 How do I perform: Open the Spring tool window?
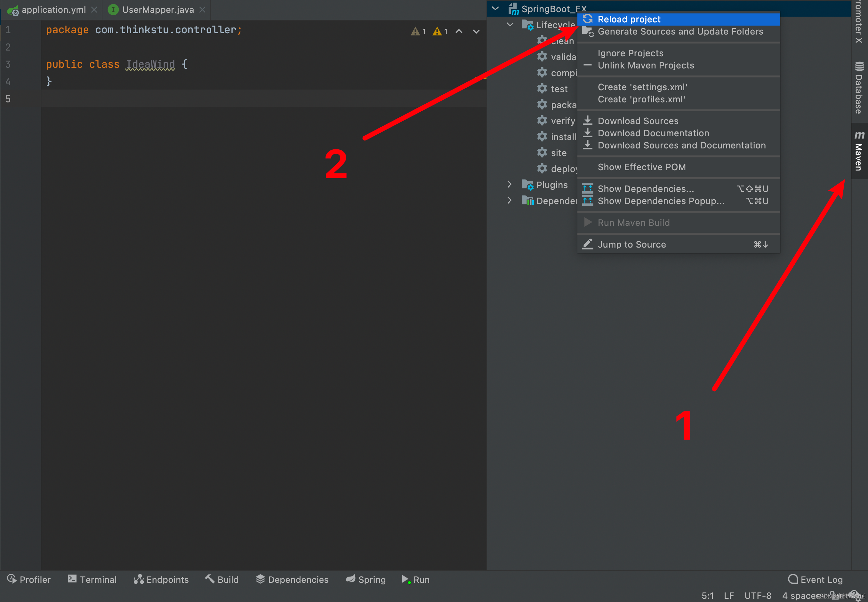click(x=366, y=579)
